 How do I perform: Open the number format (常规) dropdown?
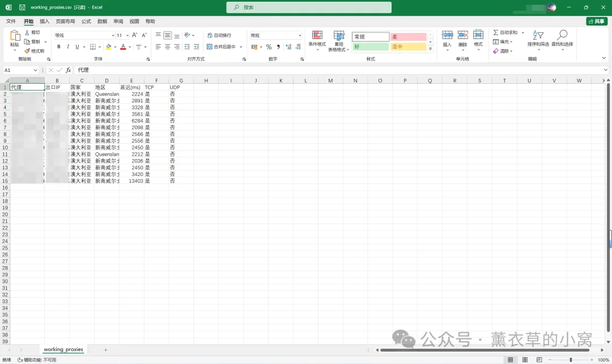(x=300, y=36)
